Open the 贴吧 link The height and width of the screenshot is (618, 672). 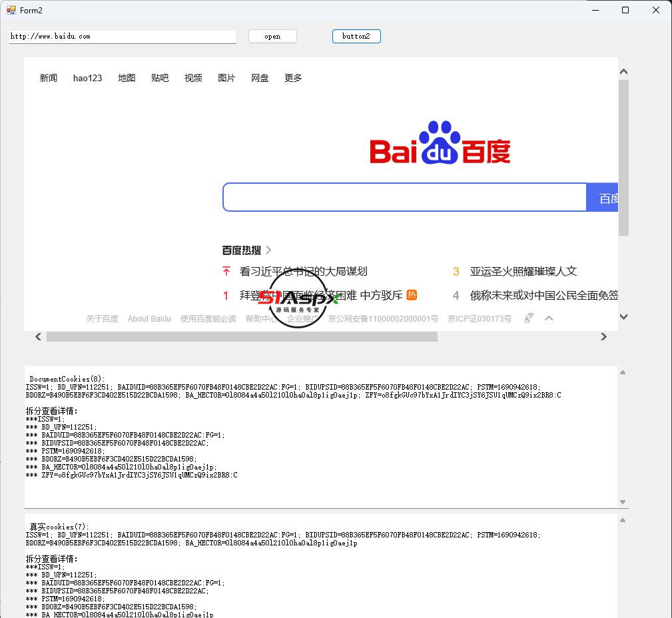pos(160,78)
